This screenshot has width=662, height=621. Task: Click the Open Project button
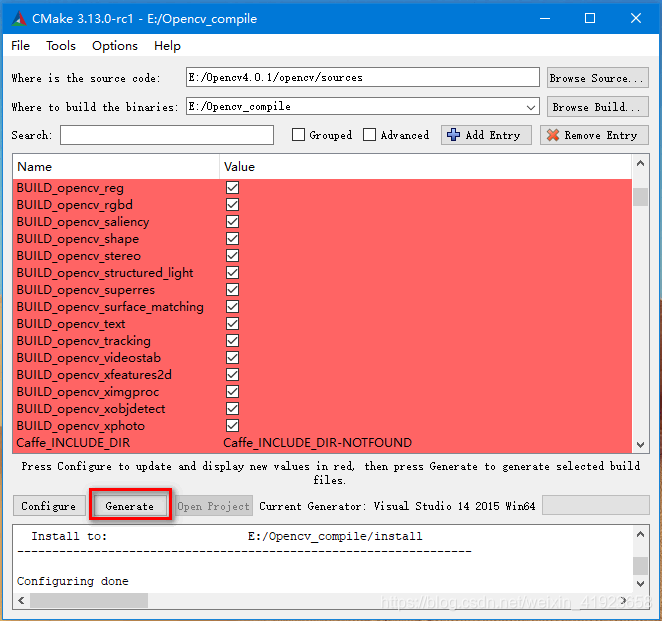213,506
